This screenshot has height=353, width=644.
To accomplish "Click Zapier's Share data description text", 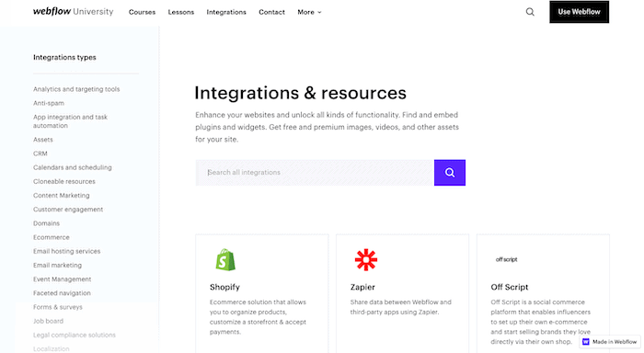I will click(401, 307).
